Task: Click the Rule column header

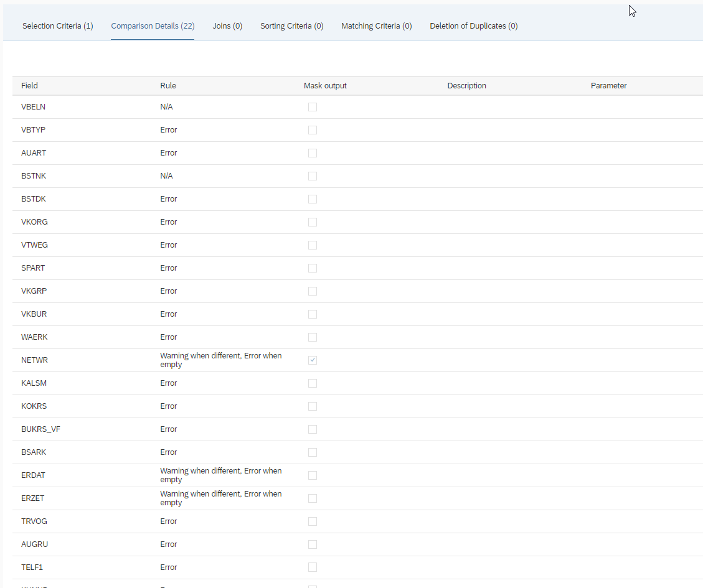Action: coord(168,86)
